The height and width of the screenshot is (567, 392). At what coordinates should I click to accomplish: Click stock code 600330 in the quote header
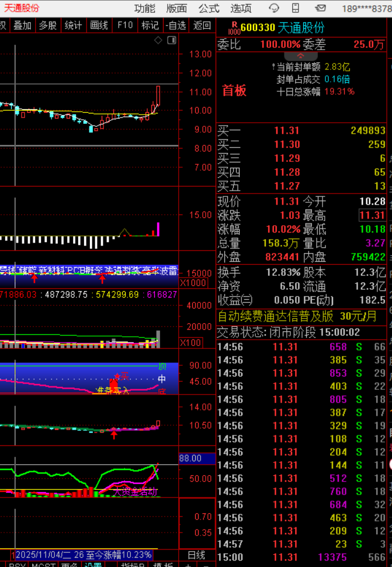coord(258,27)
